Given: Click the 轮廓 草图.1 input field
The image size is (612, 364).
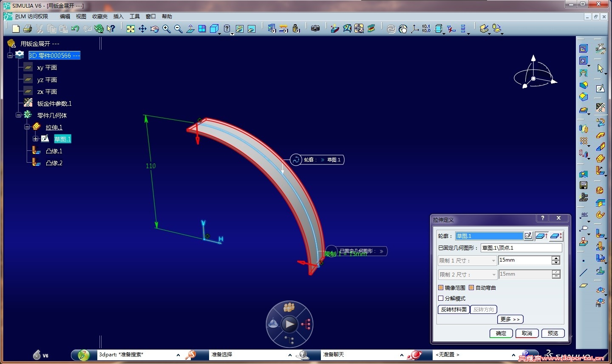Looking at the screenshot, I should tap(489, 236).
